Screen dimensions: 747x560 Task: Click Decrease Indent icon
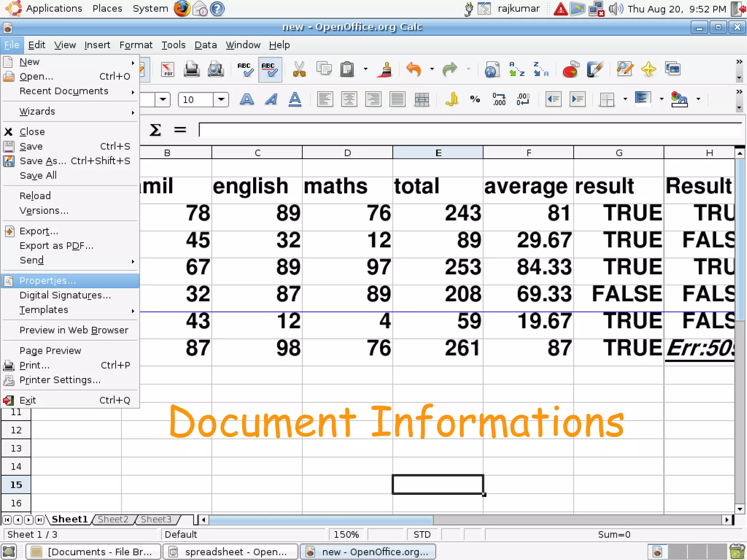[553, 99]
